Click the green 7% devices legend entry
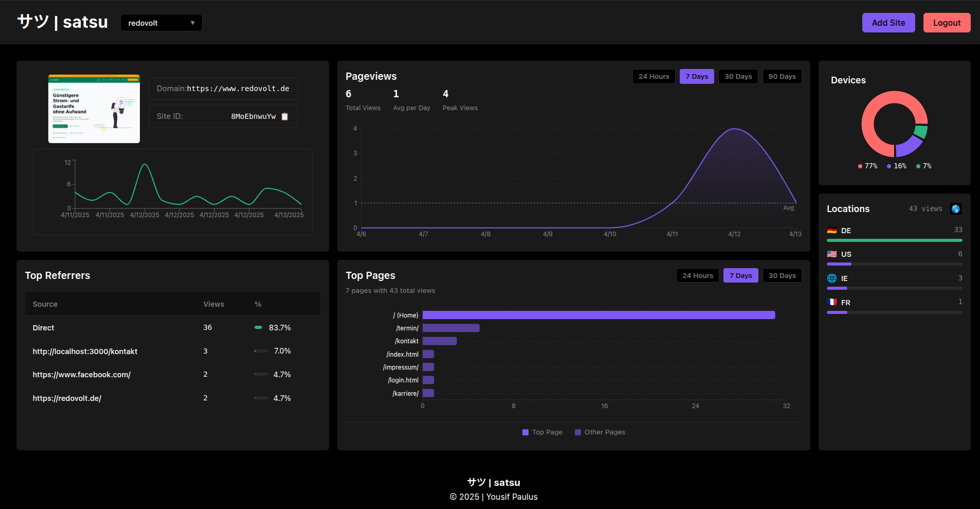 (924, 166)
